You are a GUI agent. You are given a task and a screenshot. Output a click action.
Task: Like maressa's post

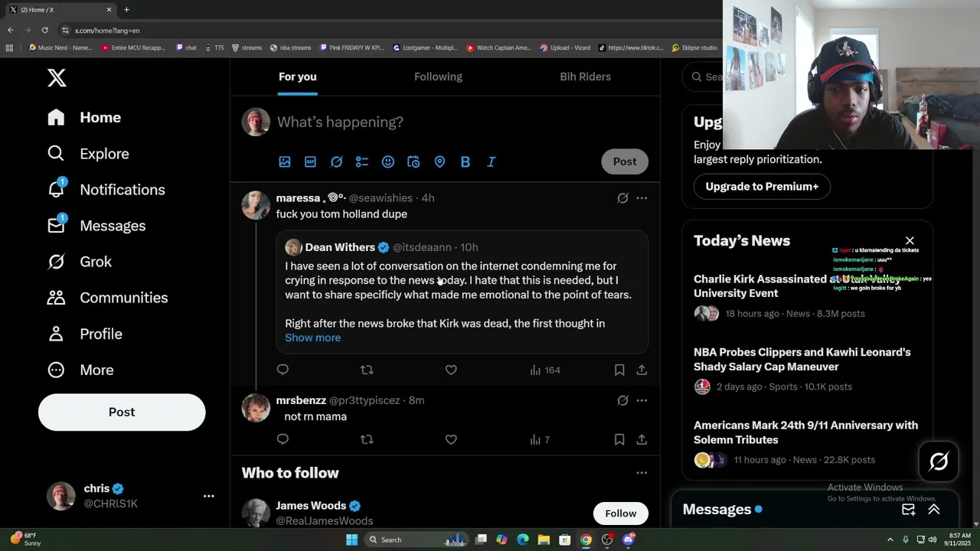tap(451, 370)
